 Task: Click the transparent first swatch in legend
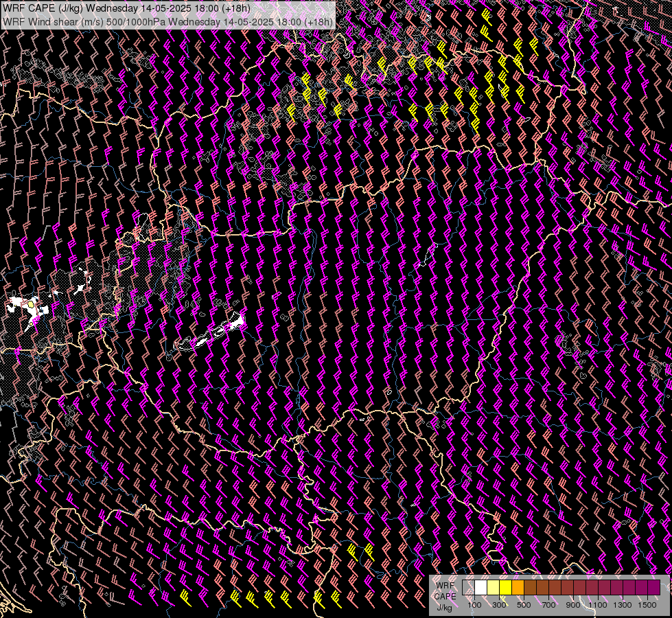468,587
